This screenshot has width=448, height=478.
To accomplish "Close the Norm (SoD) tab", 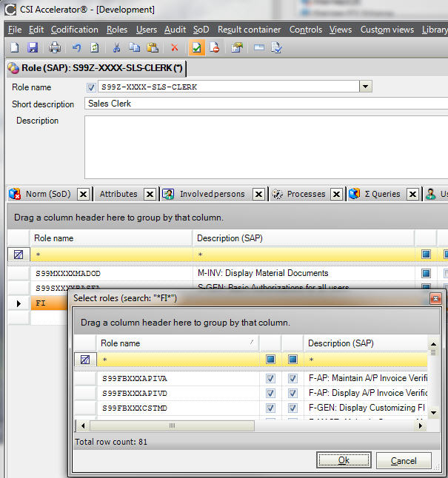I will [x=84, y=194].
